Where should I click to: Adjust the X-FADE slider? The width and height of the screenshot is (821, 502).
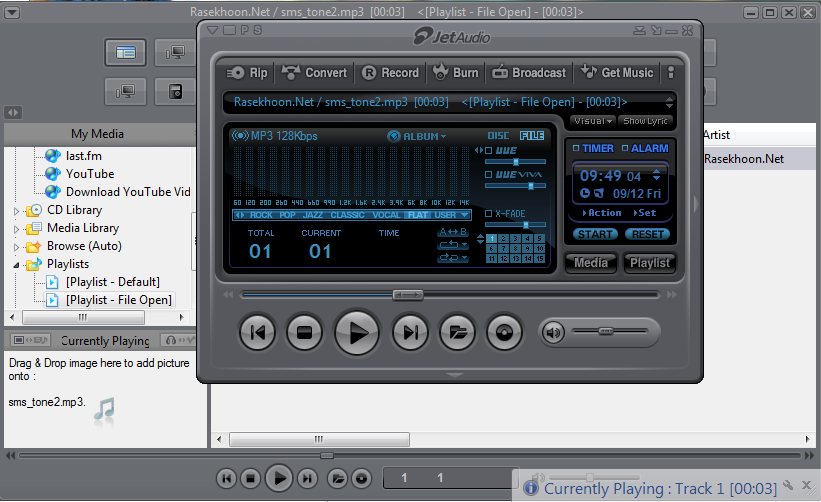tap(526, 225)
